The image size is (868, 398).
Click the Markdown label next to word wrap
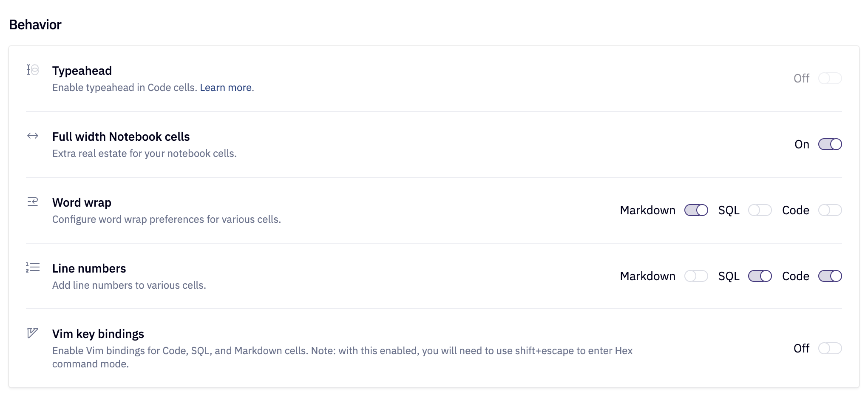(647, 210)
